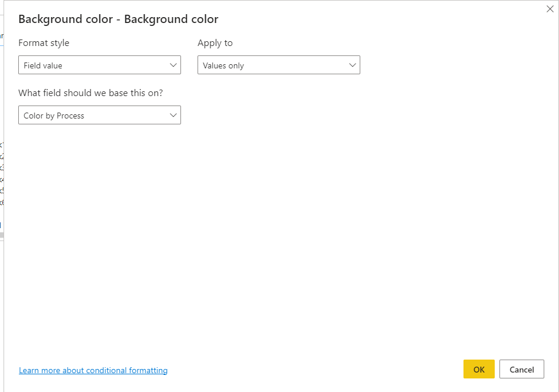This screenshot has height=392, width=559.
Task: Select the Values only text
Action: (223, 65)
